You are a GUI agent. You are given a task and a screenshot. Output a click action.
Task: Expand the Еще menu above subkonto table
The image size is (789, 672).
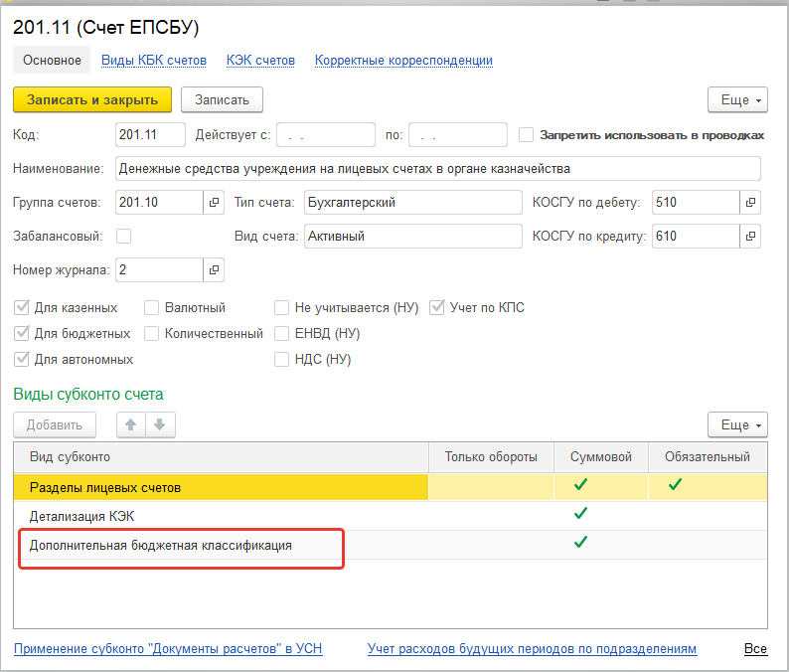click(x=737, y=425)
